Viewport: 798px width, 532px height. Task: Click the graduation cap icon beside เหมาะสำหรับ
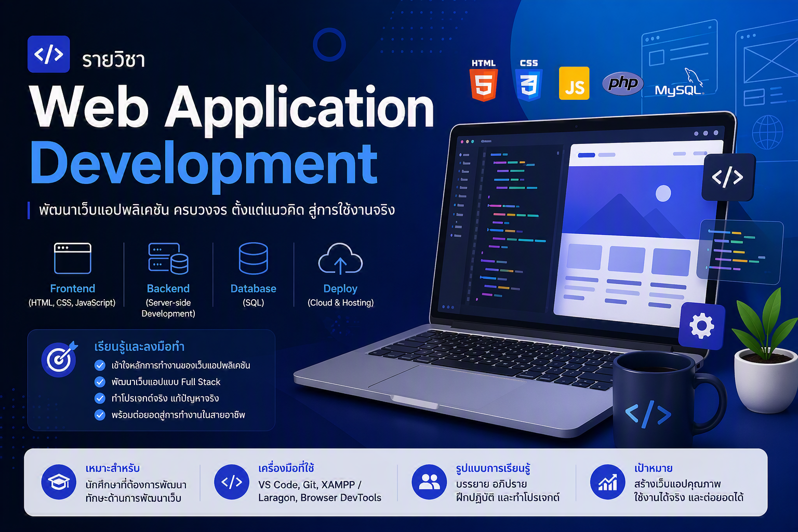point(59,482)
